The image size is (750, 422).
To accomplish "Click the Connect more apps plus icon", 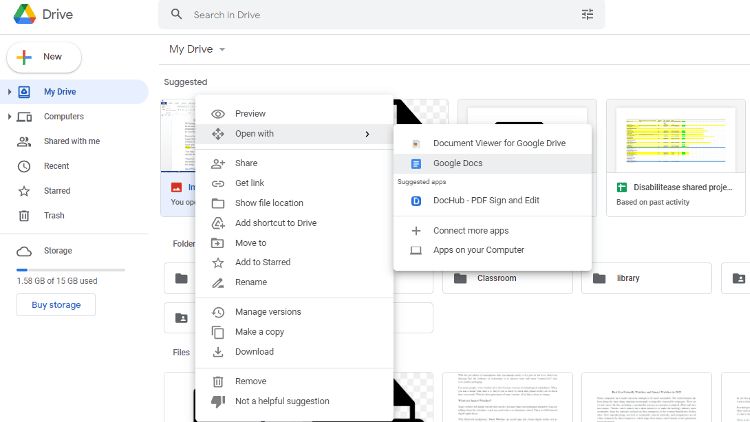I will (x=416, y=231).
